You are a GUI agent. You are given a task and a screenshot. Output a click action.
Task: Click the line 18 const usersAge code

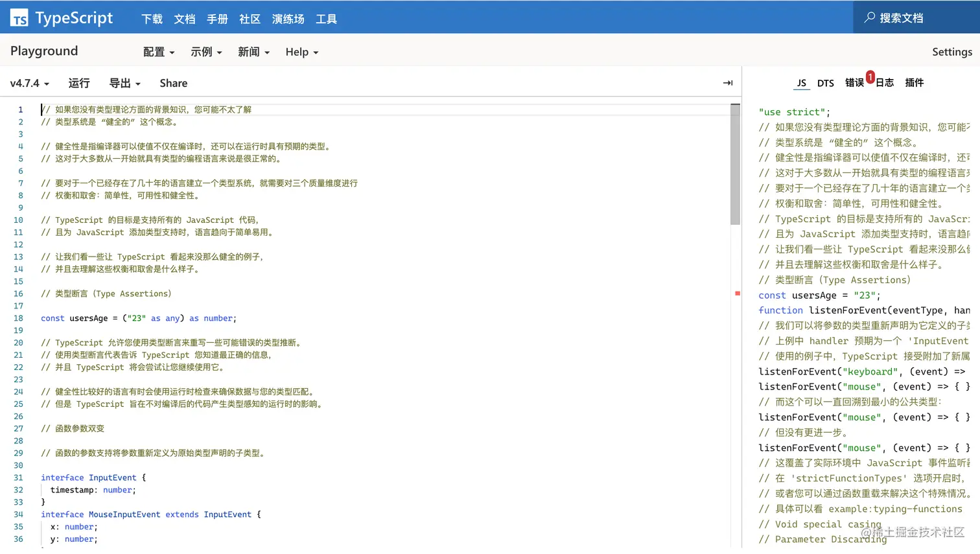[x=139, y=318]
